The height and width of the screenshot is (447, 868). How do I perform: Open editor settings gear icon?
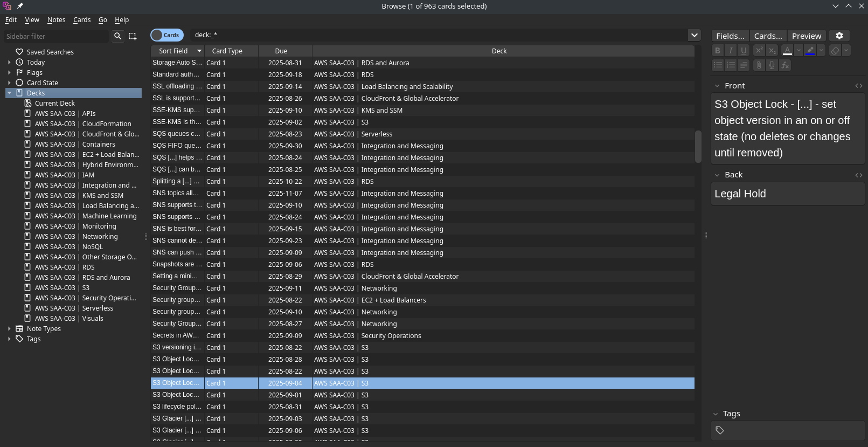click(x=839, y=36)
